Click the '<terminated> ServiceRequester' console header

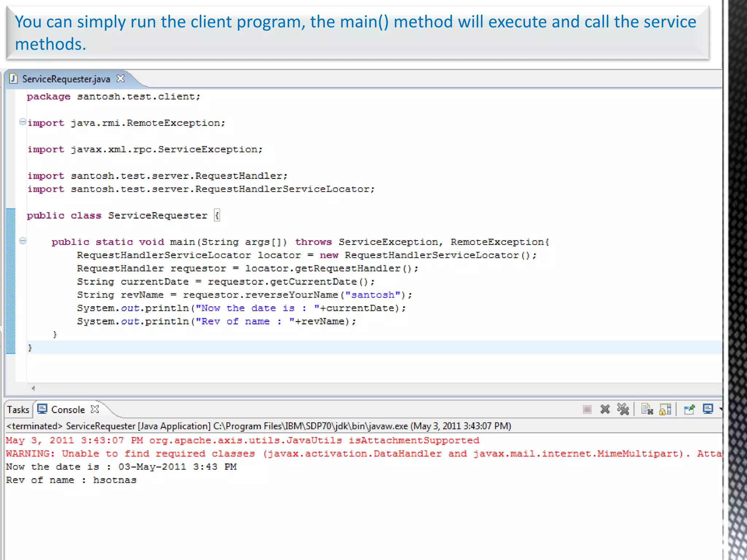click(x=259, y=426)
